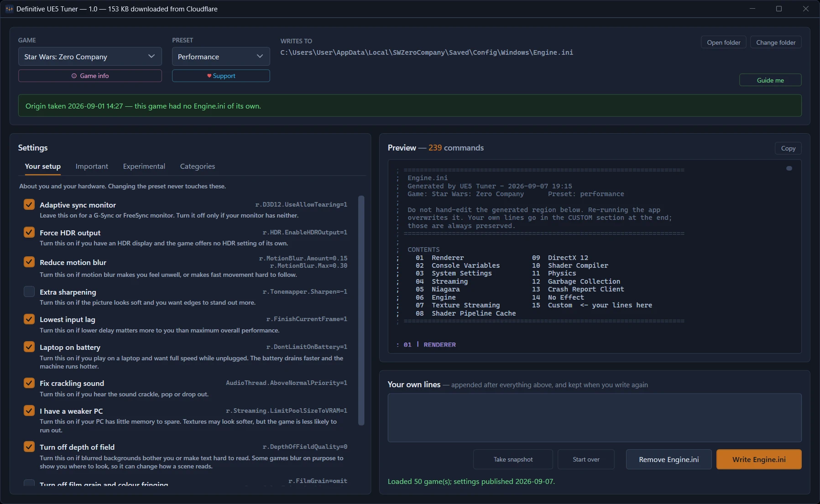Click Change folder button

point(776,42)
